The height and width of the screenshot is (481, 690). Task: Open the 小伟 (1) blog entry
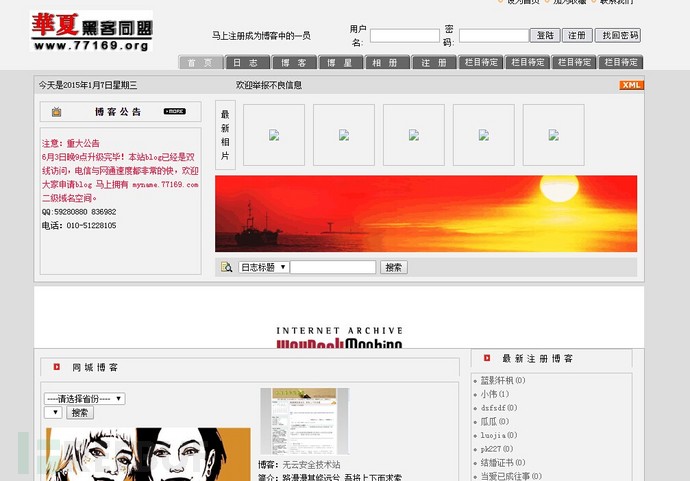point(495,394)
